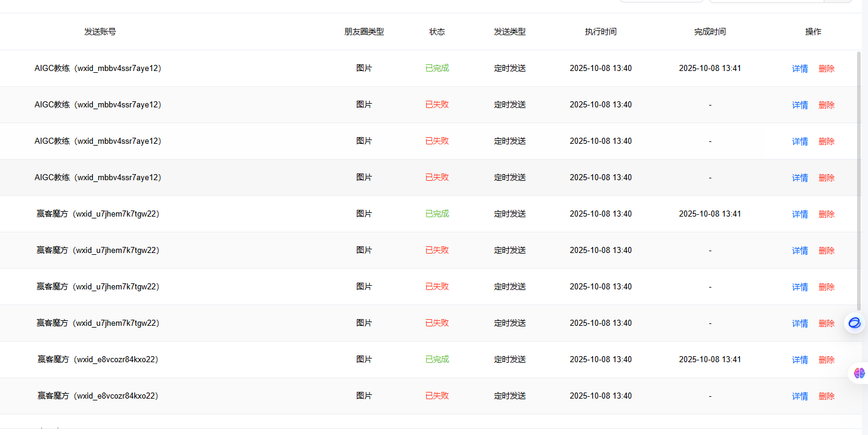
Task: Click the table's vertical scrollbar thumb
Action: 858,182
